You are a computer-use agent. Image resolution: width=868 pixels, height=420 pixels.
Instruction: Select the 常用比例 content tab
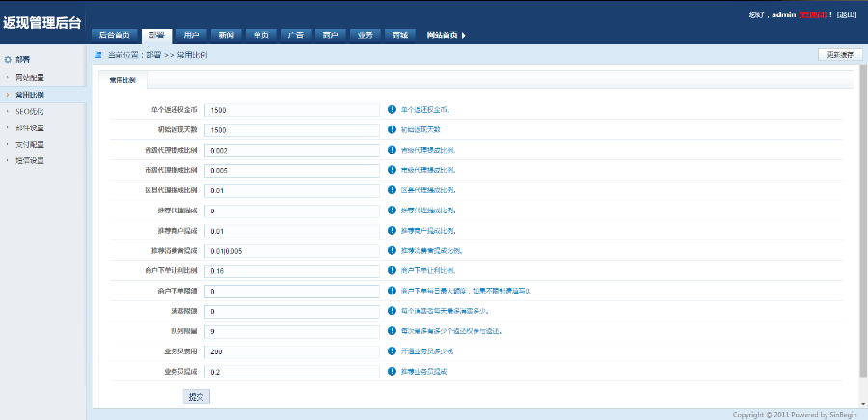[x=122, y=80]
